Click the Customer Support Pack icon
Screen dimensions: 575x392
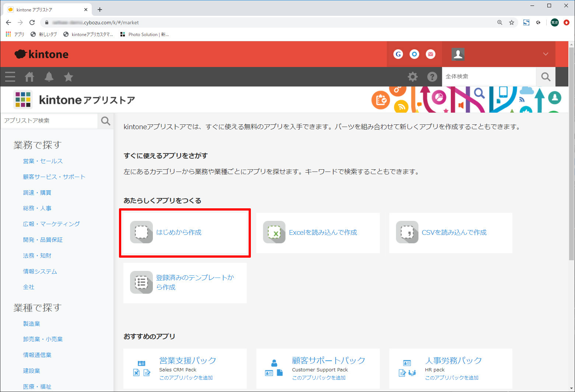point(274,368)
